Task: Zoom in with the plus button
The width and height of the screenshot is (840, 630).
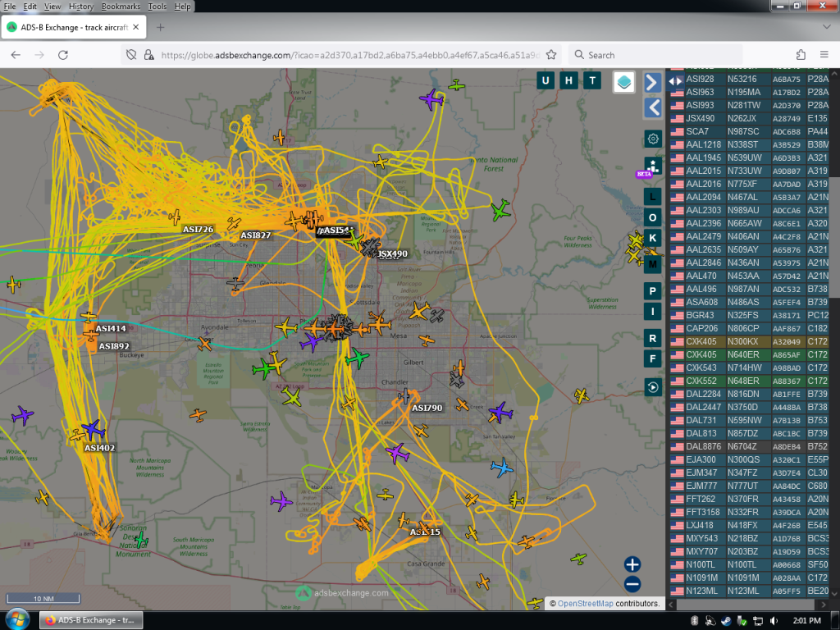Action: (632, 564)
